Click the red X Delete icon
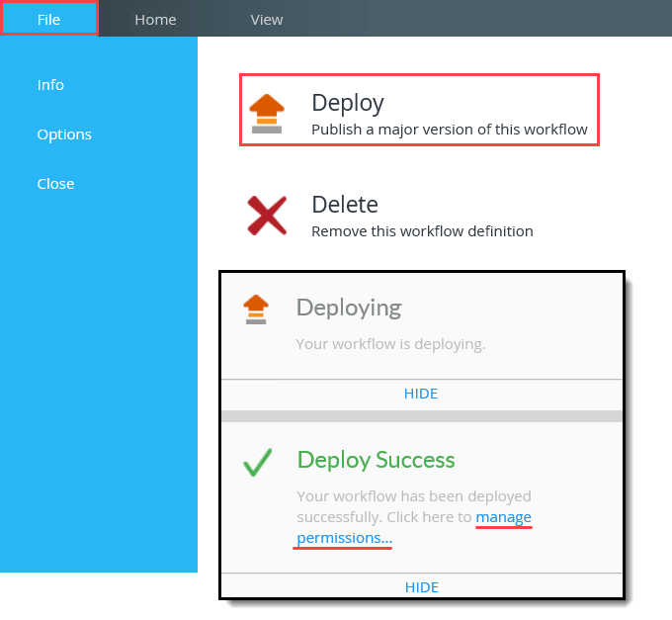Viewport: 672px width, 620px height. click(x=267, y=216)
